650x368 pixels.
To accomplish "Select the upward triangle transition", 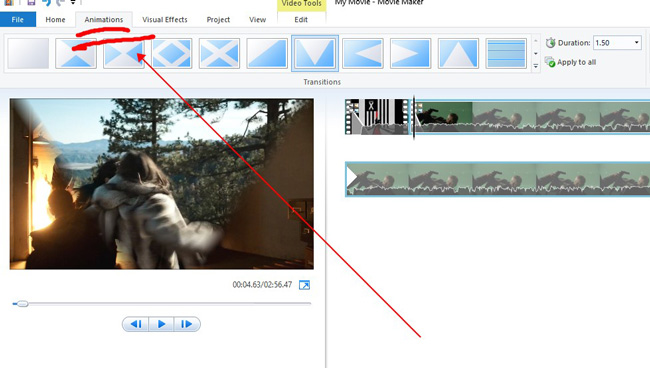I will pyautogui.click(x=458, y=53).
